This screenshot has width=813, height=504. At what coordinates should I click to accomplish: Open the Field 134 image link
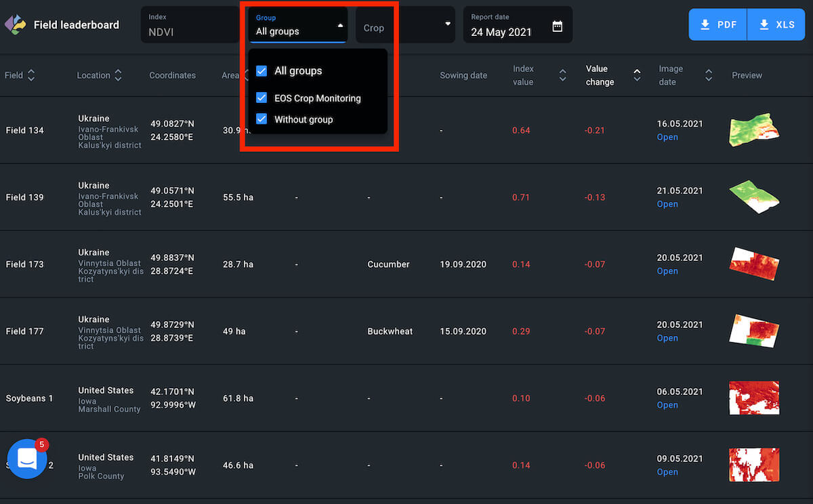(667, 138)
